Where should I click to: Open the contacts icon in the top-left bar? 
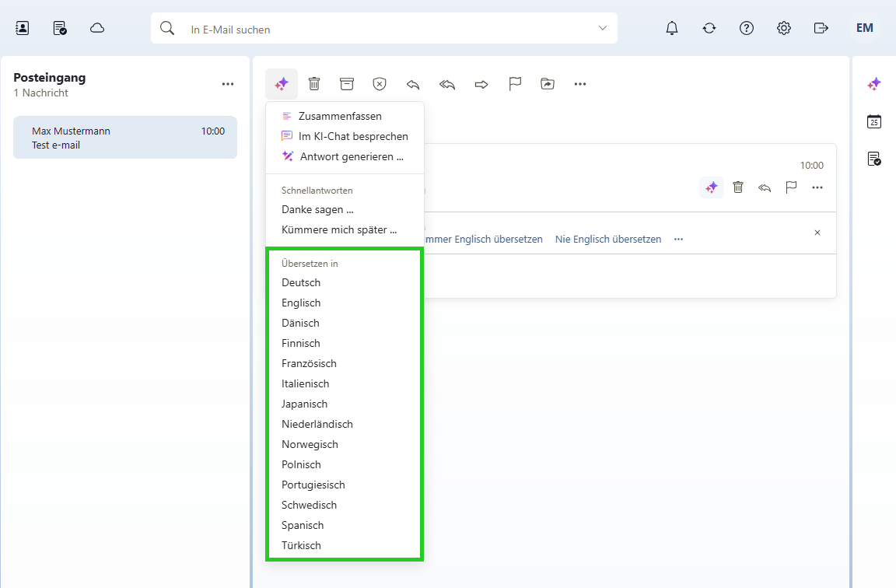point(23,27)
